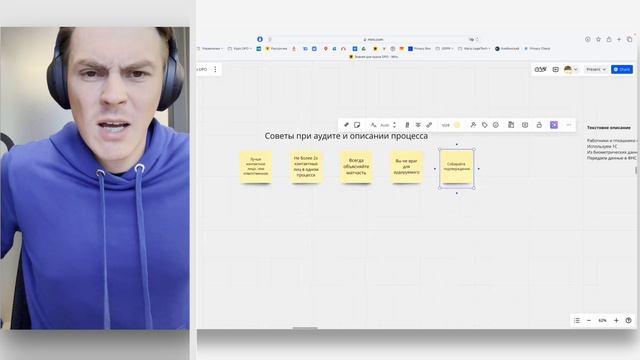640x360 pixels.
Task: Show browser tab overview icon
Action: click(629, 39)
